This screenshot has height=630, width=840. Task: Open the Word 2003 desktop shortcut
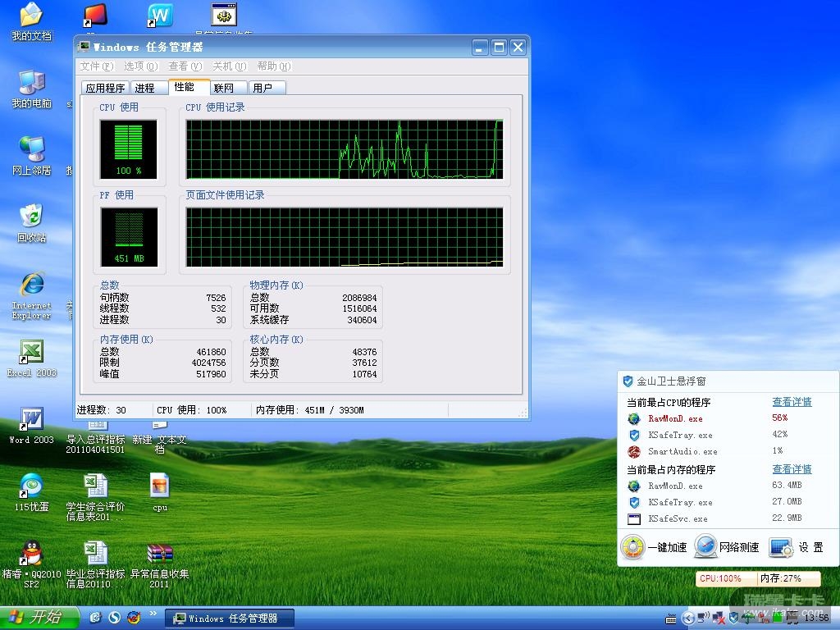pos(31,419)
